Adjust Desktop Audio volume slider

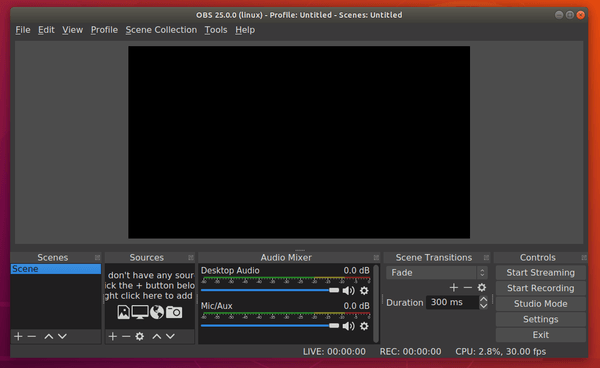pyautogui.click(x=270, y=290)
